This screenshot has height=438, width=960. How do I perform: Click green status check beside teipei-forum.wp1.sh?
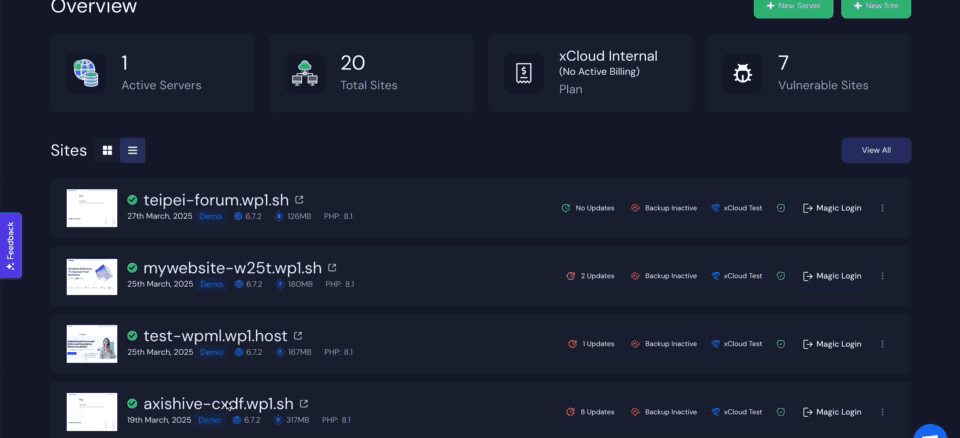pyautogui.click(x=132, y=200)
